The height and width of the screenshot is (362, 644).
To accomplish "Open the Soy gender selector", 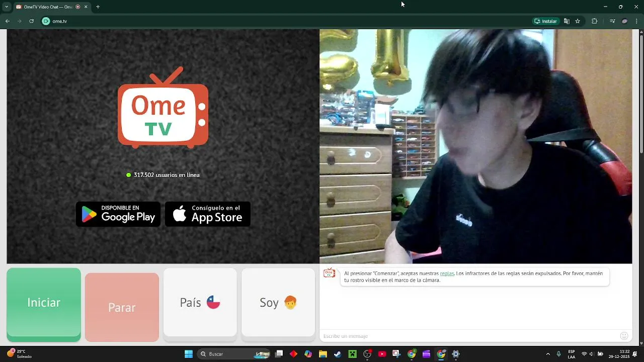I will (278, 302).
